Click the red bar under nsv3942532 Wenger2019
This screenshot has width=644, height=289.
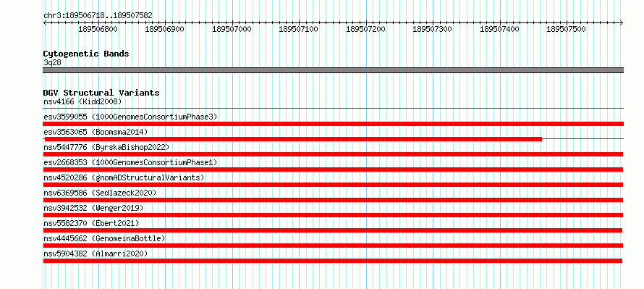(333, 215)
